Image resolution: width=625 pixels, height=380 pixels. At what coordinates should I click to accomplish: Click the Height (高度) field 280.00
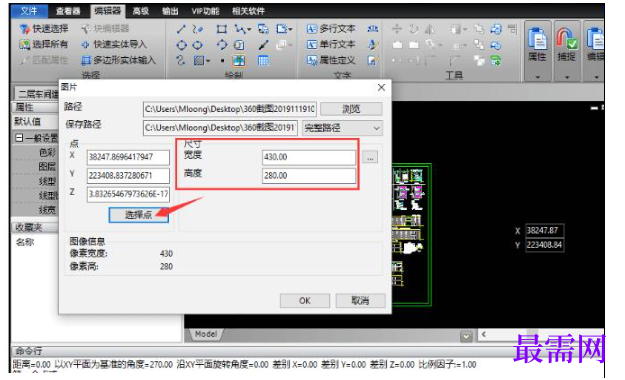309,175
